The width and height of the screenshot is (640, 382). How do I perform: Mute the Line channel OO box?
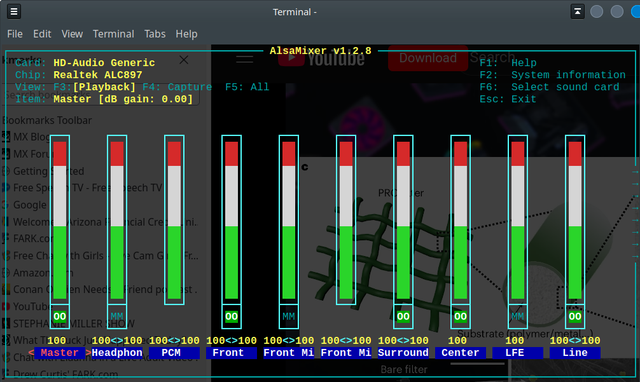coord(575,316)
